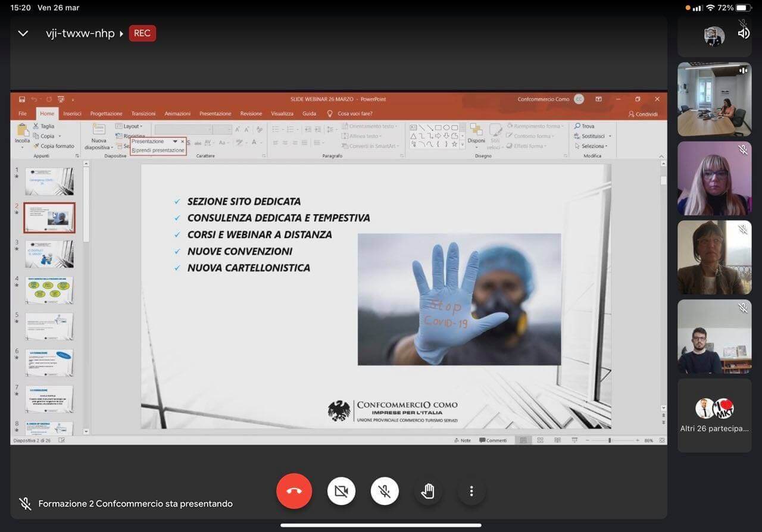This screenshot has height=532, width=762.
Task: Hang up the call with red button
Action: (294, 491)
